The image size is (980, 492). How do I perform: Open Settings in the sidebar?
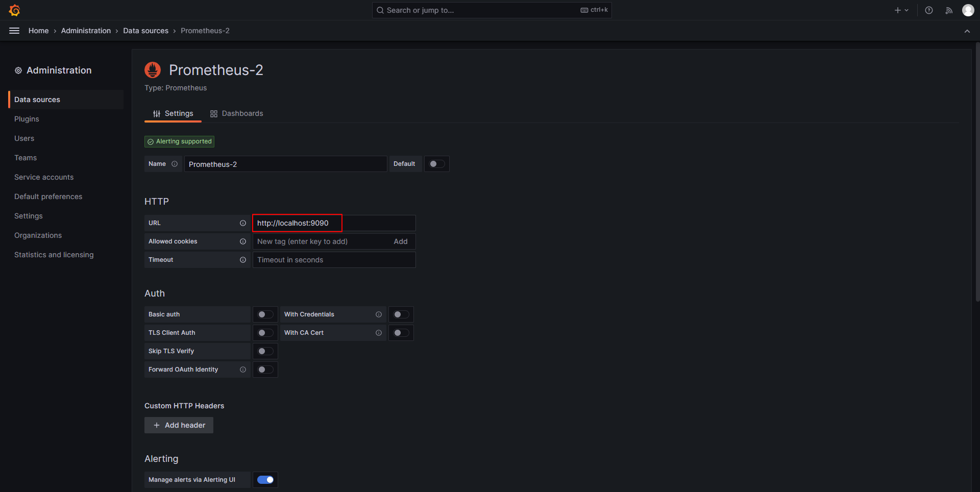(x=29, y=216)
